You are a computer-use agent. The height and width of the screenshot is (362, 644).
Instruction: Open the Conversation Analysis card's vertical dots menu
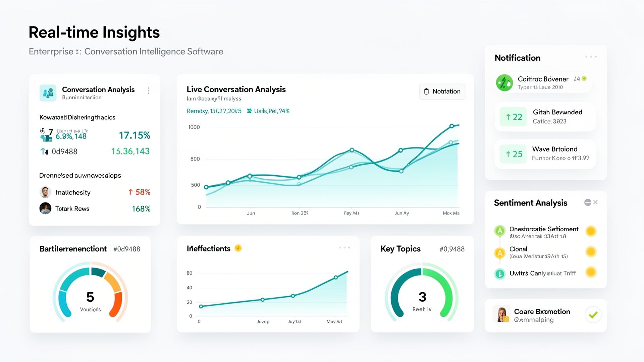click(148, 90)
